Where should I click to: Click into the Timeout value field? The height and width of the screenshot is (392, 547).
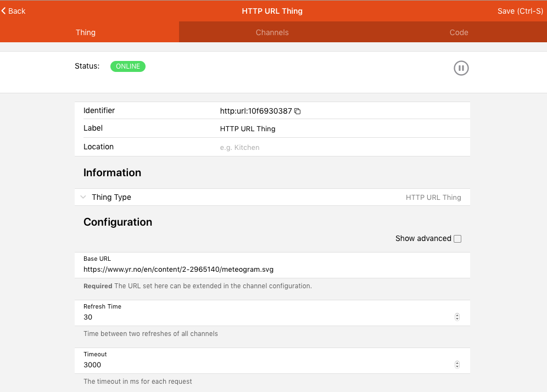pos(264,365)
